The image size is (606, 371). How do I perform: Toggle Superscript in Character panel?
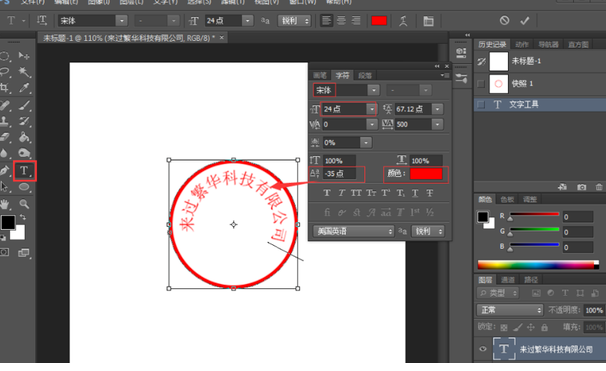click(x=386, y=193)
